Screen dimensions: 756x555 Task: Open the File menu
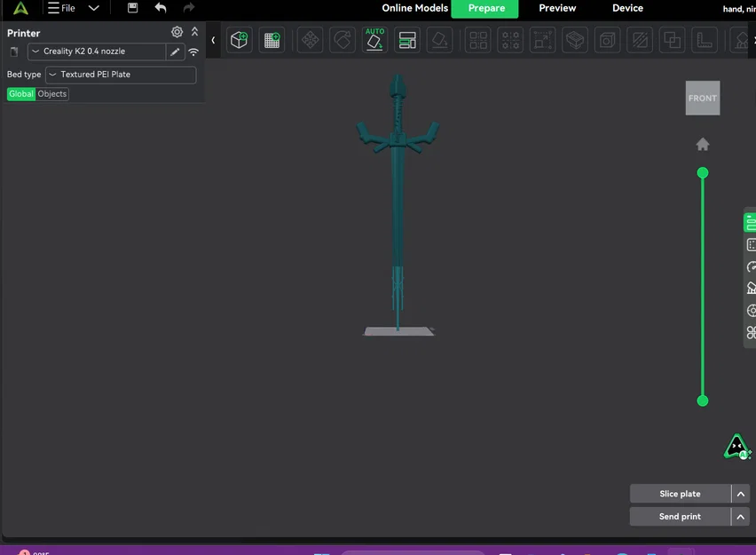coord(61,8)
